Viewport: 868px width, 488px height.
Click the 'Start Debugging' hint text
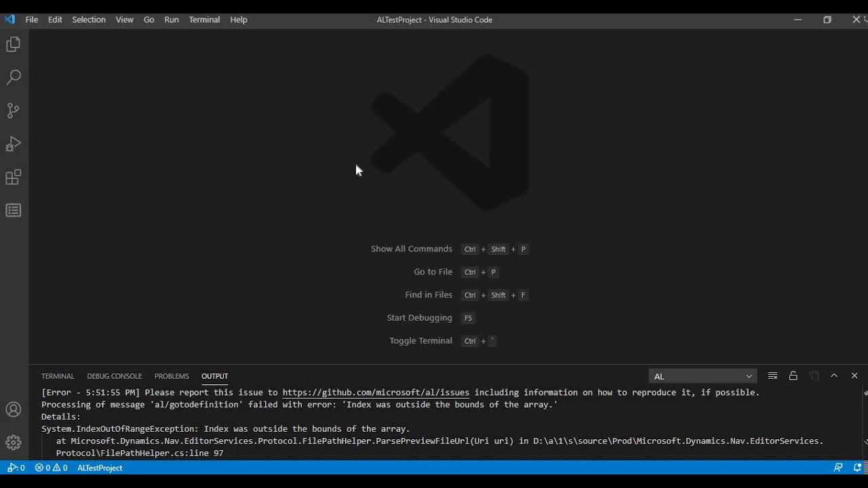(x=419, y=318)
